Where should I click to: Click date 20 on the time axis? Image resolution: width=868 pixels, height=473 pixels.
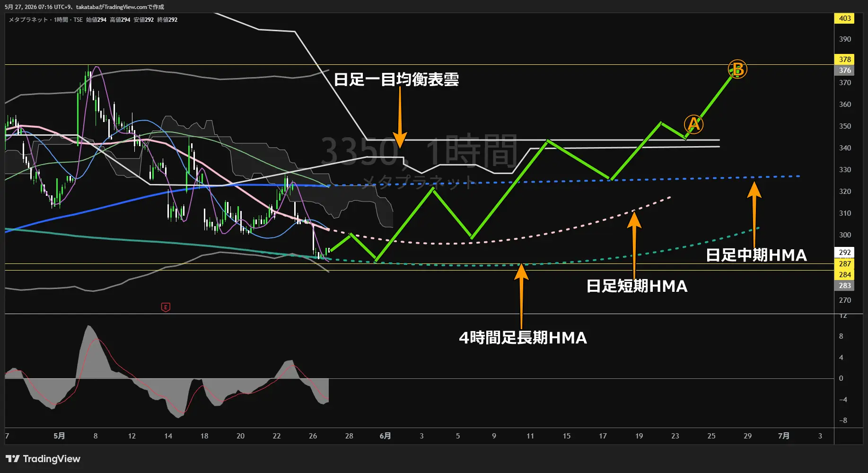pos(240,436)
